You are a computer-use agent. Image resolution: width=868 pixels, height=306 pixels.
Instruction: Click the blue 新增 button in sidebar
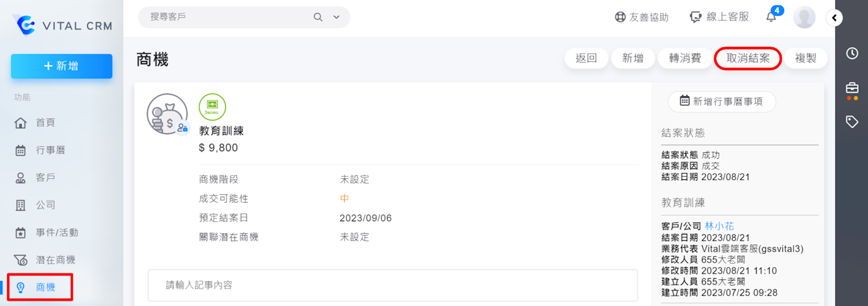[61, 66]
